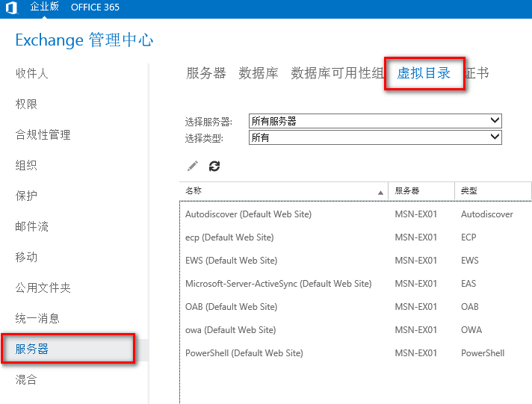Select OAB (Default Web Site) row
Image resolution: width=532 pixels, height=404 pixels.
point(356,306)
